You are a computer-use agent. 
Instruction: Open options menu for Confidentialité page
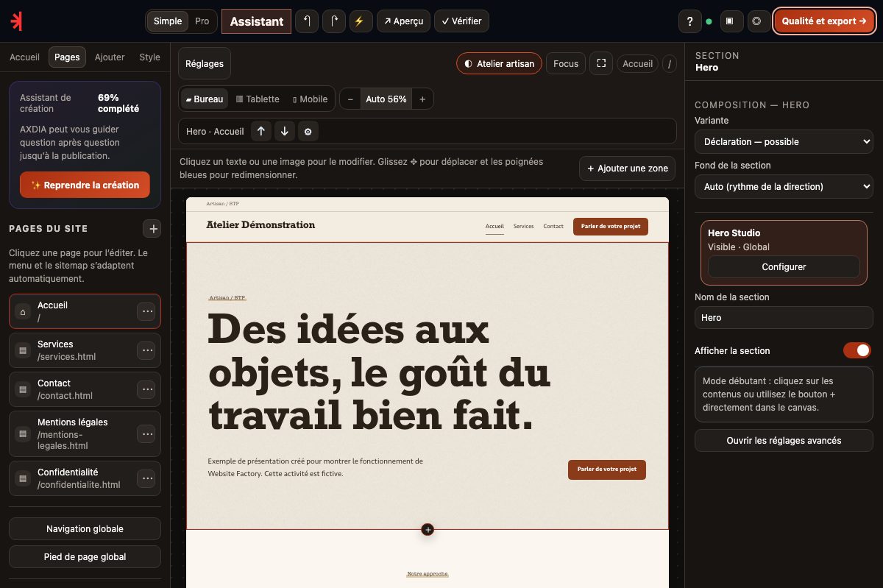pos(147,478)
